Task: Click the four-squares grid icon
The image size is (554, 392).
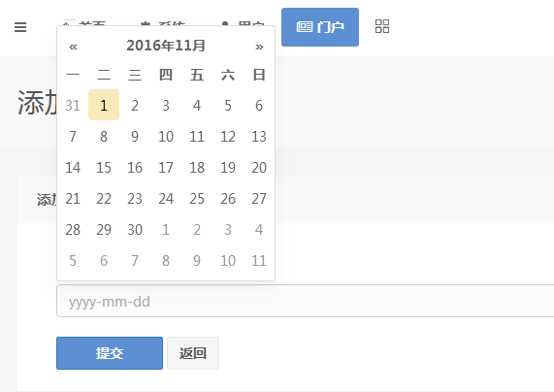Action: pos(382,26)
